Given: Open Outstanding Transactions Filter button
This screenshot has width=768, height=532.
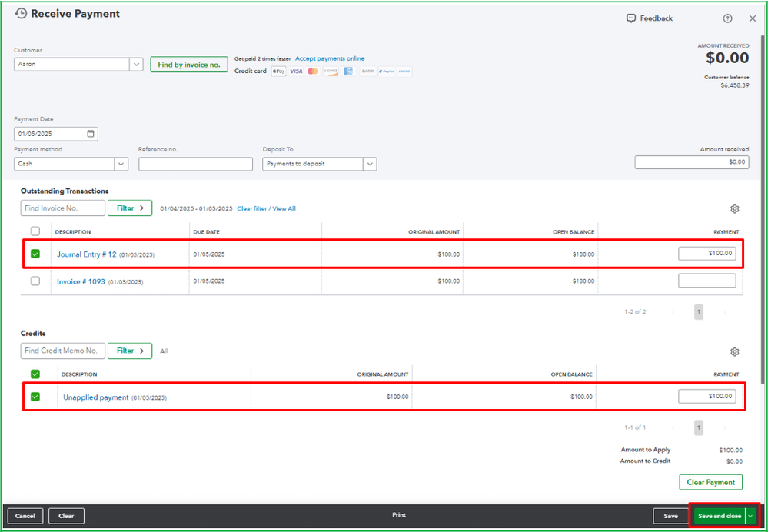Looking at the screenshot, I should tap(130, 208).
